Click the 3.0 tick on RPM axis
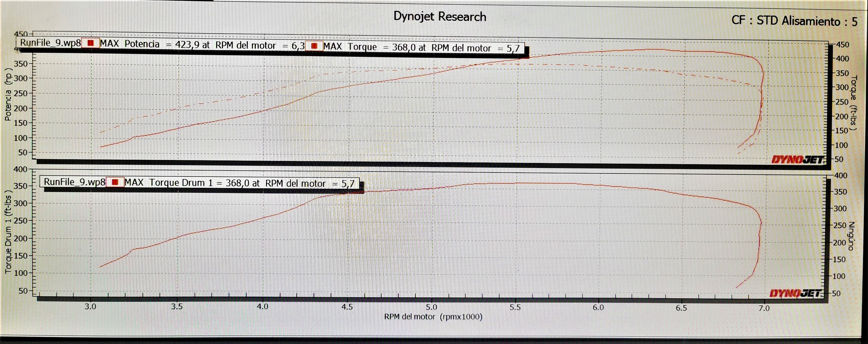The image size is (868, 344). click(x=90, y=306)
